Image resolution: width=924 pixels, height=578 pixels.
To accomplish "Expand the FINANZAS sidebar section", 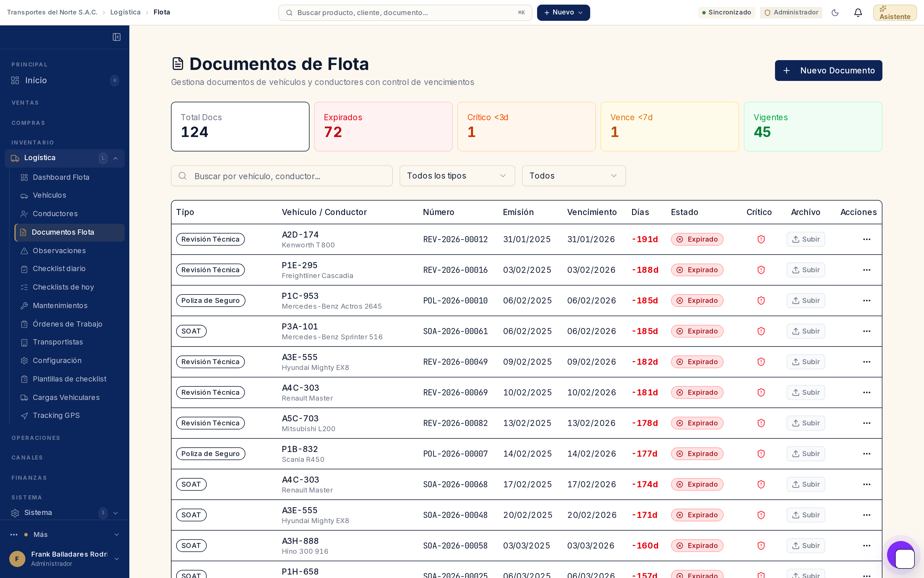I will click(x=29, y=478).
